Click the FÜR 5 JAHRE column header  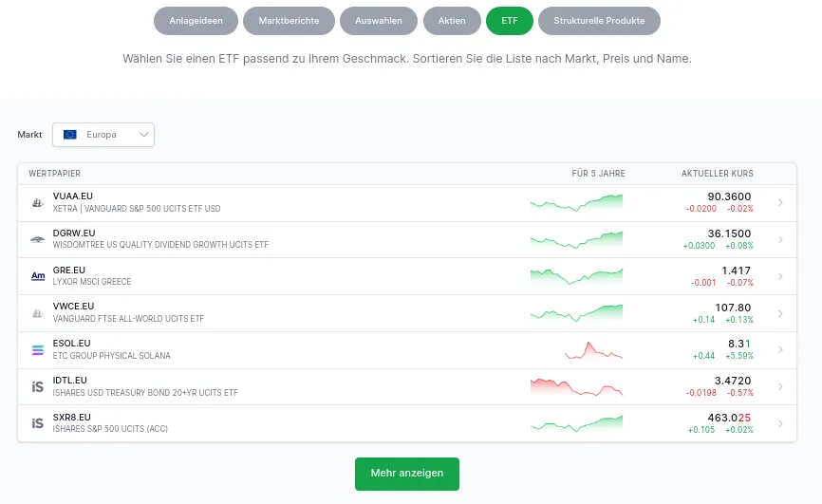coord(598,174)
